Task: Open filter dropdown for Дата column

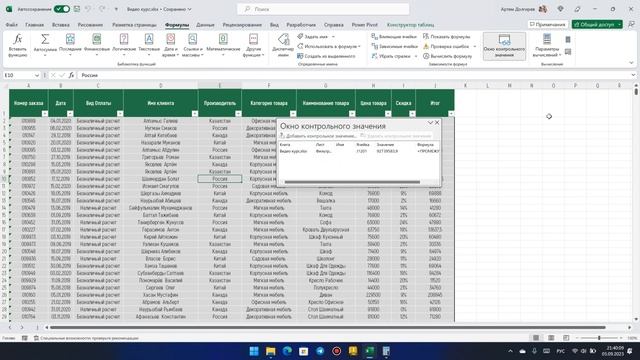Action: coord(70,113)
